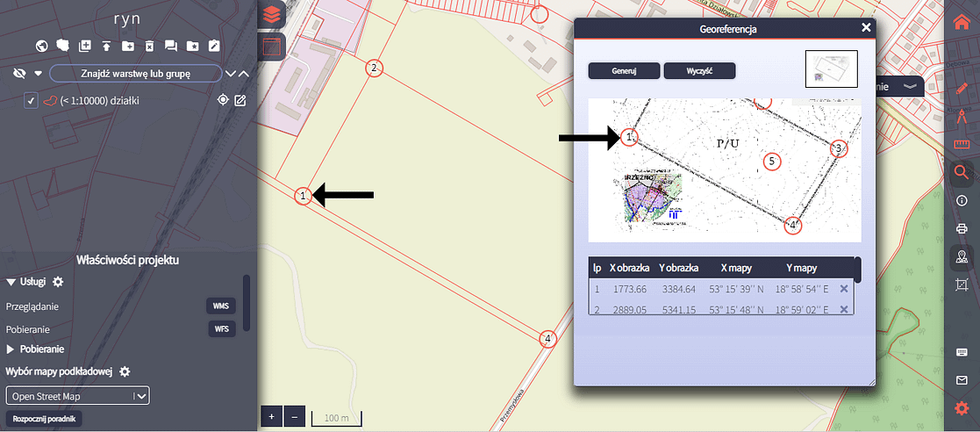Open the orange settings gear
The width and height of the screenshot is (980, 432).
962,409
